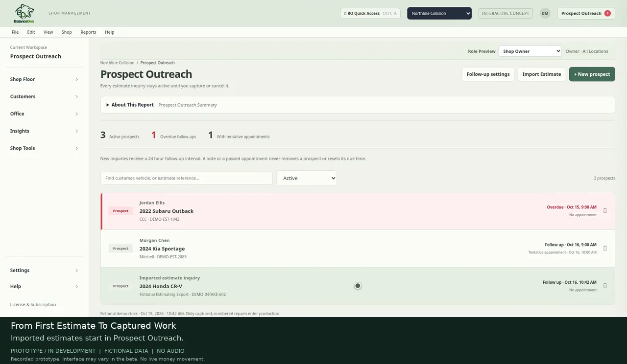Expand the Shop Tools sidebar section
This screenshot has width=627, height=364.
pos(44,148)
